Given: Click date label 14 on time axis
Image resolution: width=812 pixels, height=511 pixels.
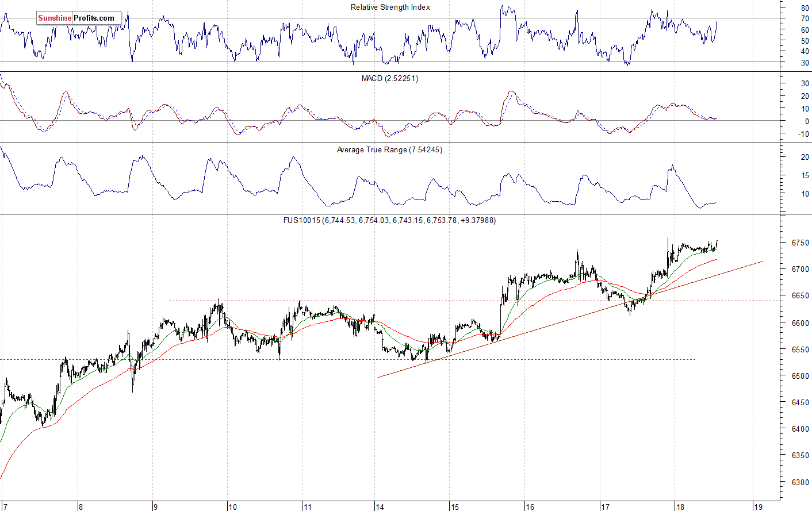Looking at the screenshot, I should point(380,506).
